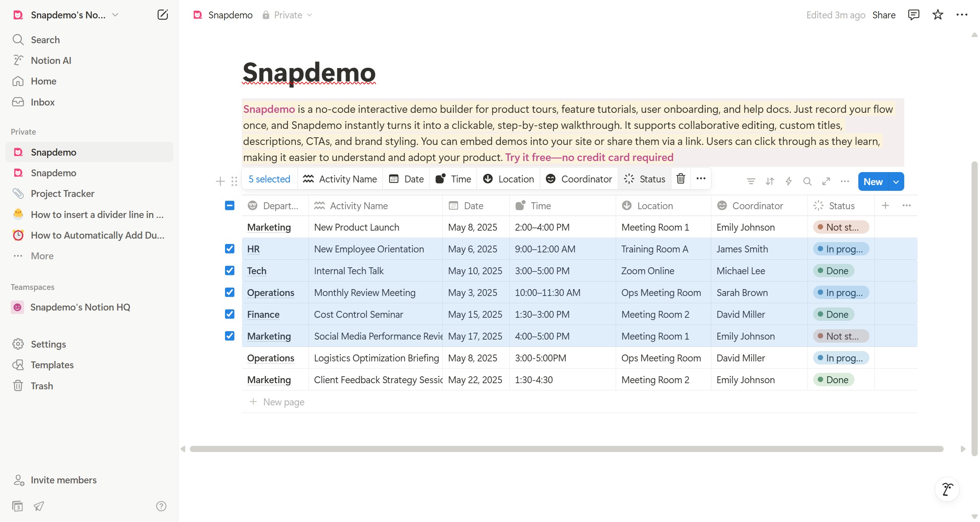
Task: Click the paper plane icon in sidebar
Action: click(39, 506)
